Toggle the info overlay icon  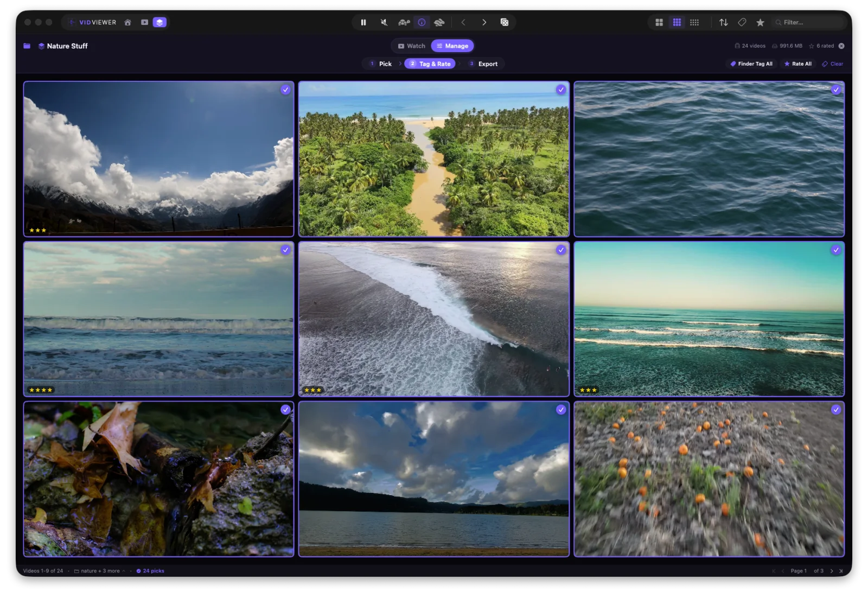422,22
